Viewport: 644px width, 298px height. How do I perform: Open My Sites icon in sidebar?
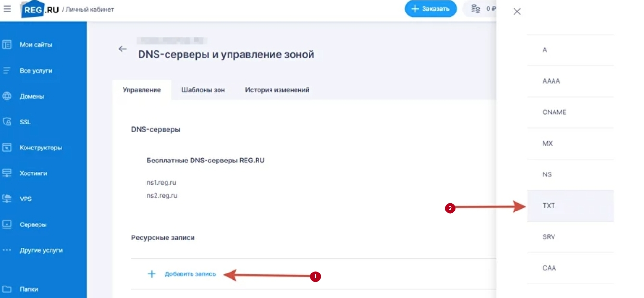click(7, 45)
